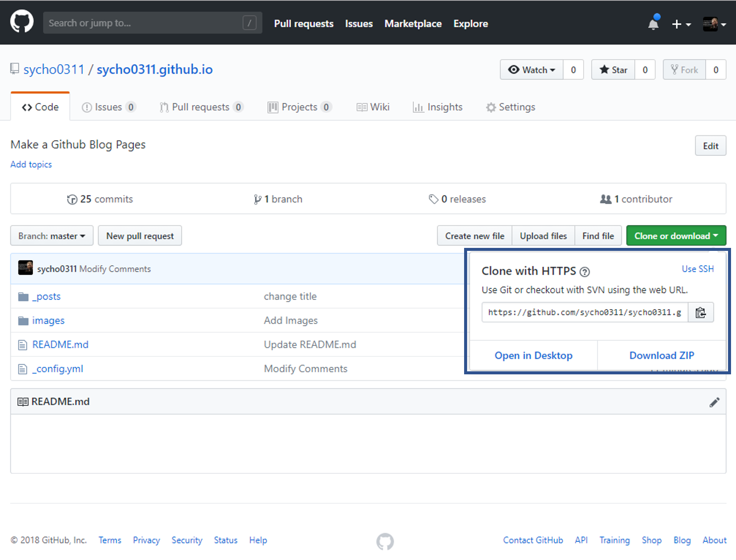Open the plus create-new menu

[x=681, y=24]
